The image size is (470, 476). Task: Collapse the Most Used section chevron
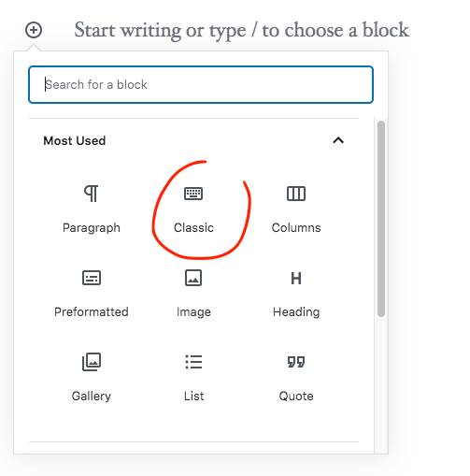pyautogui.click(x=338, y=140)
